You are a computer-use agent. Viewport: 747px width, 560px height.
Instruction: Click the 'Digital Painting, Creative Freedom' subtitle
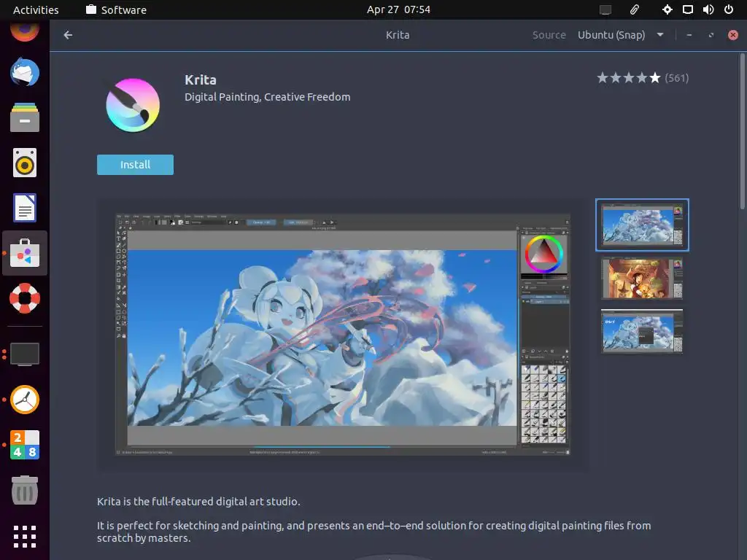(267, 97)
